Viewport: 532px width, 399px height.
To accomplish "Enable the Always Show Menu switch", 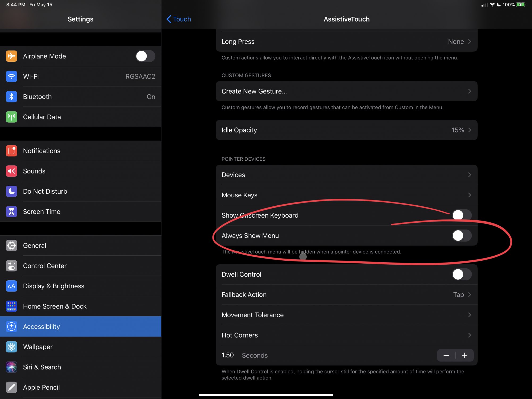I will [462, 235].
